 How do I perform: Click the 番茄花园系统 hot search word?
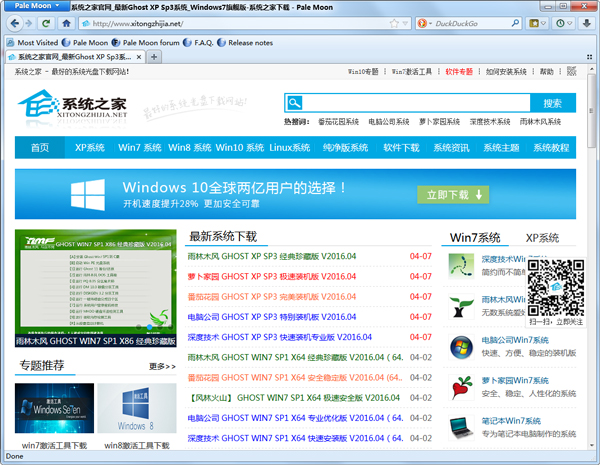[x=338, y=122]
